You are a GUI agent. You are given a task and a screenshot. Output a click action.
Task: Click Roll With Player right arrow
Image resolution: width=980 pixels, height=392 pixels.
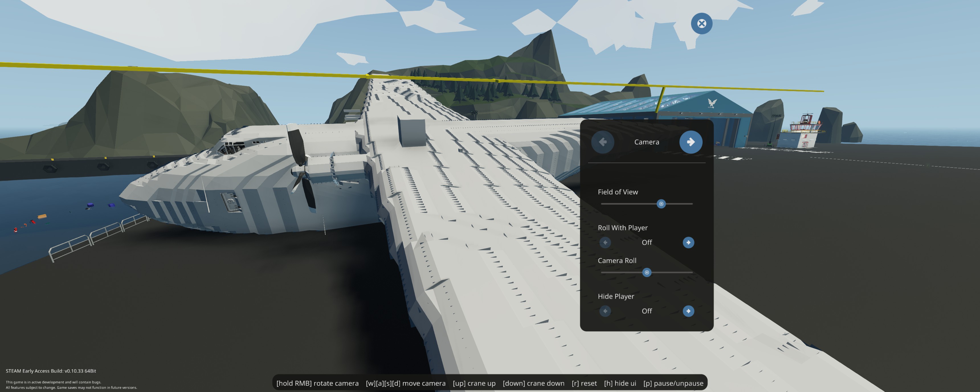click(x=688, y=242)
